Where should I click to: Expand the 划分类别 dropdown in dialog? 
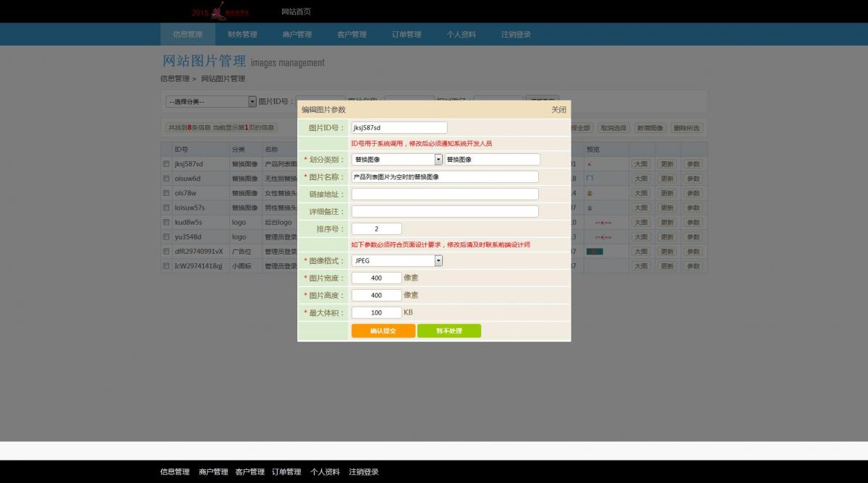pos(396,159)
